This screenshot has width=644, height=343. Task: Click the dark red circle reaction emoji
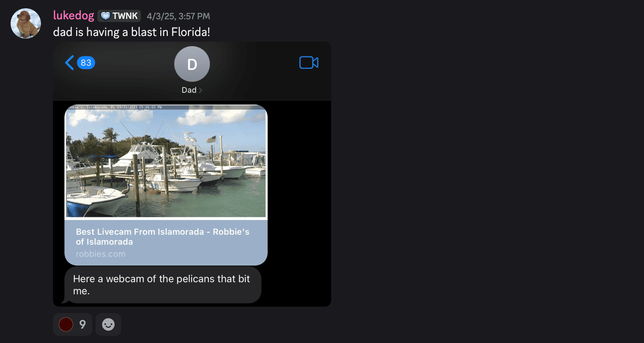pyautogui.click(x=66, y=324)
